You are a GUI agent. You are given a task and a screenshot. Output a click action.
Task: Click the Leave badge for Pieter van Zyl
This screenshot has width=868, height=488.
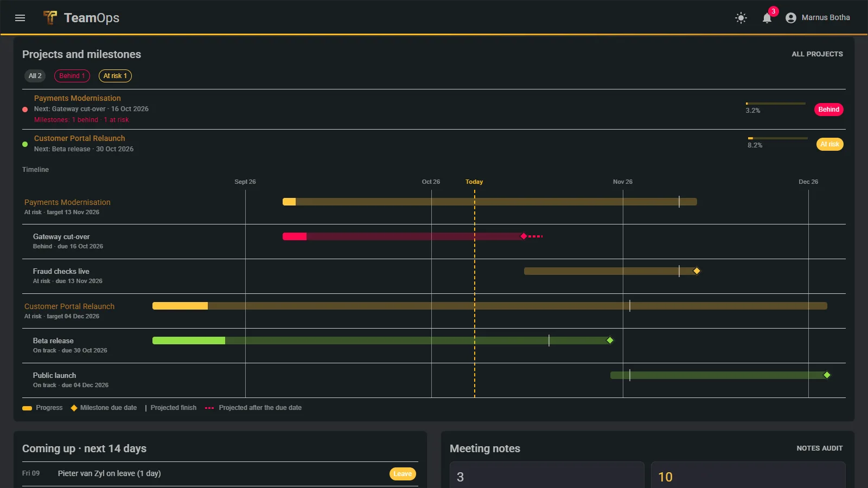click(x=403, y=474)
